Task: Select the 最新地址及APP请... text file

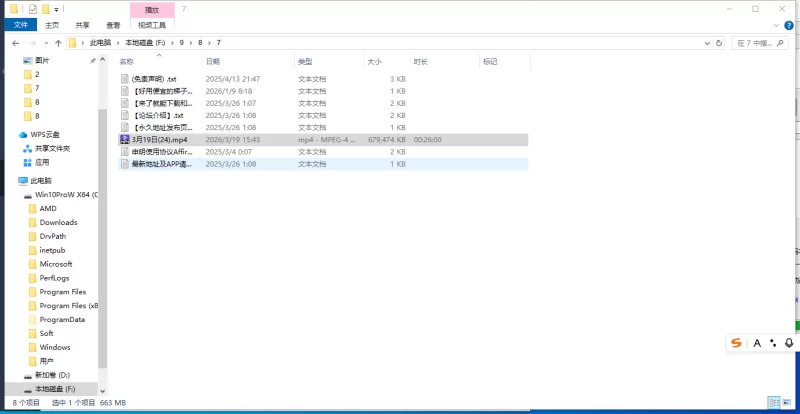Action: [x=162, y=164]
